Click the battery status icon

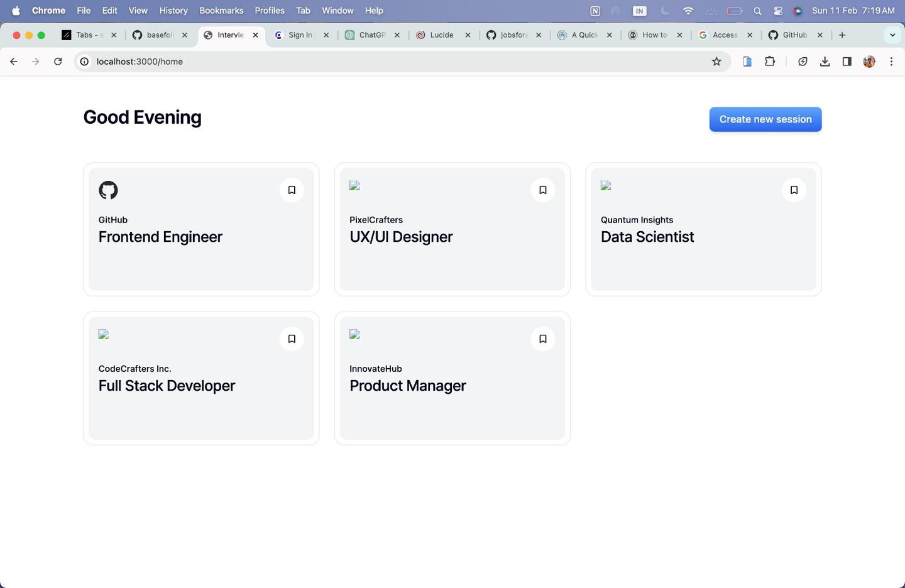[x=734, y=11]
